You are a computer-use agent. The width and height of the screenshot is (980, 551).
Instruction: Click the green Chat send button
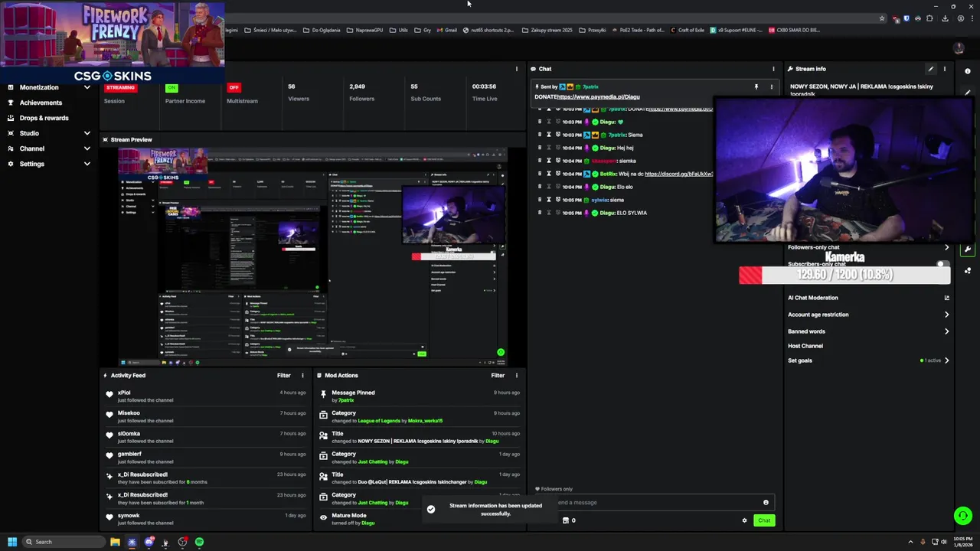tap(764, 520)
